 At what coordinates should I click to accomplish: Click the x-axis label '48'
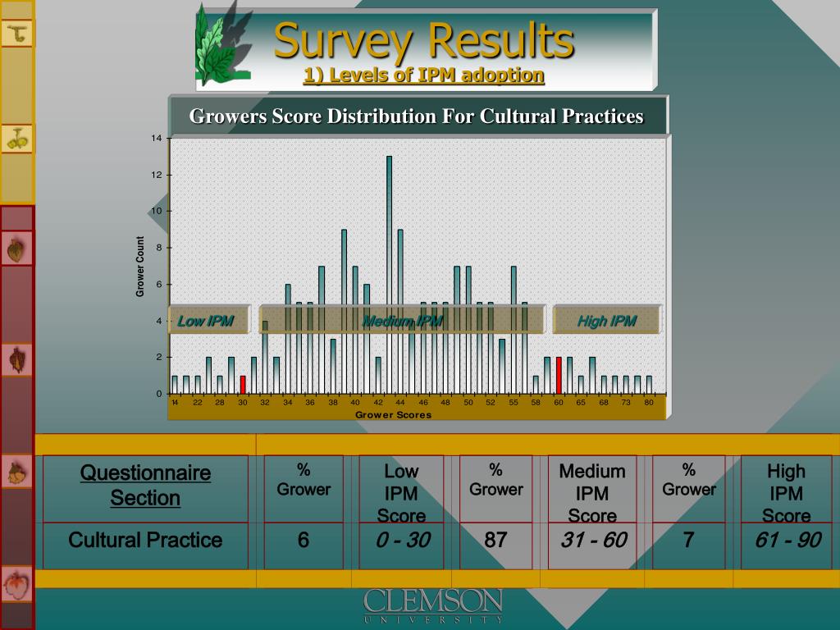(445, 402)
